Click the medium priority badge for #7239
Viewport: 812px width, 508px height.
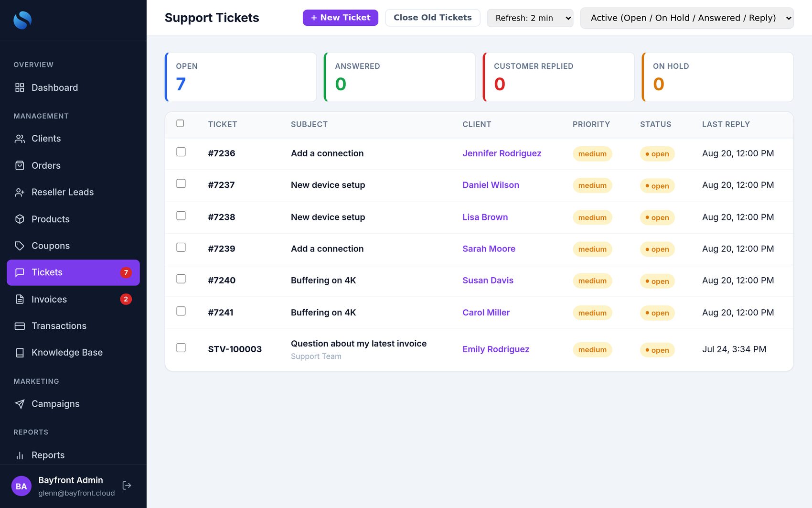[592, 249]
